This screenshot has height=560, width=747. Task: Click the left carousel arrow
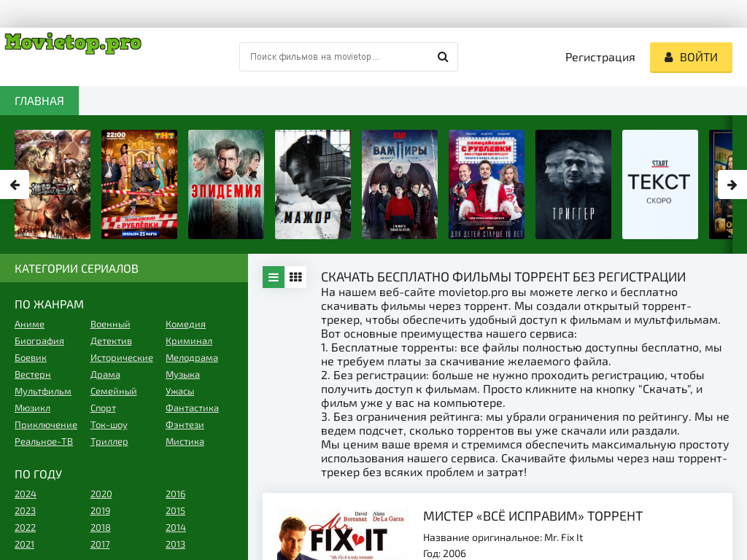[x=15, y=184]
